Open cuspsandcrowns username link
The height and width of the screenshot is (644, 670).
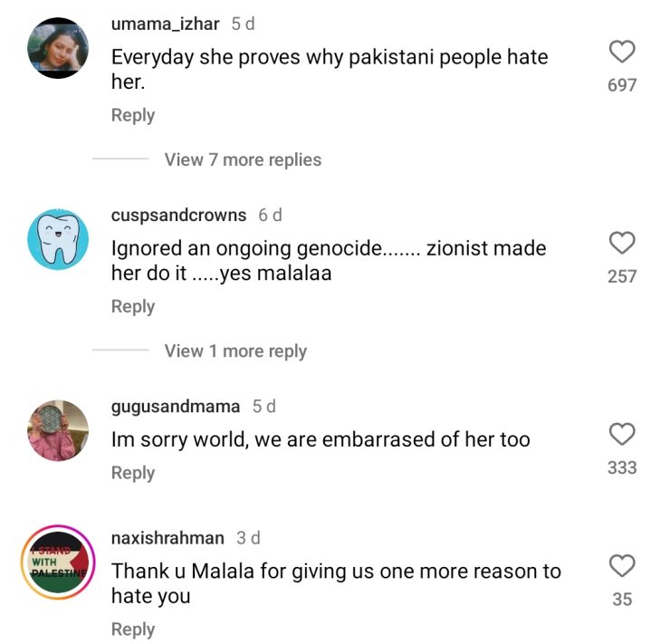(178, 215)
